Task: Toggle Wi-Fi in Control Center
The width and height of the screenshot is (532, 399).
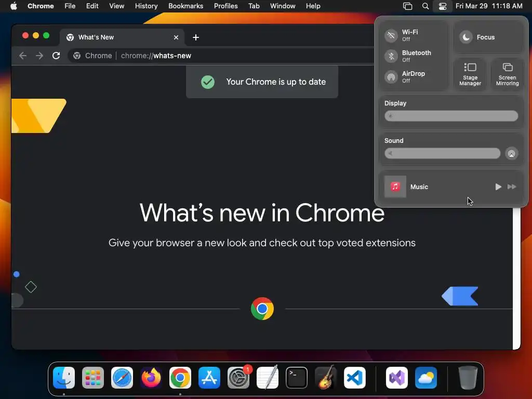Action: [x=391, y=35]
